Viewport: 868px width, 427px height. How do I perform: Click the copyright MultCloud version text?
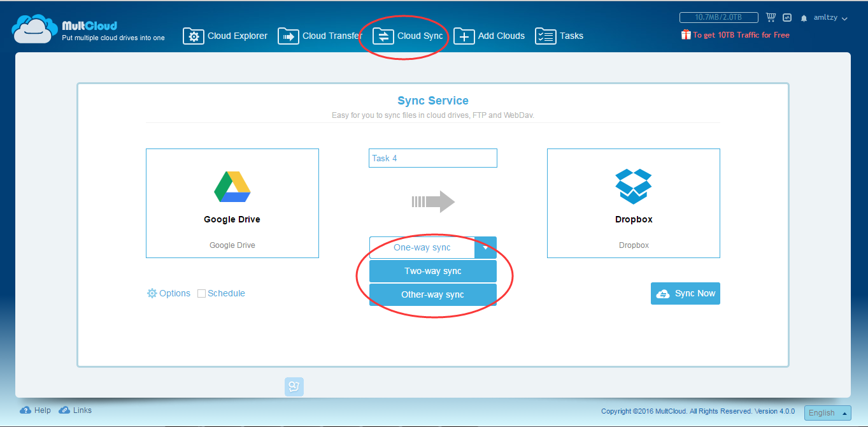(x=699, y=412)
